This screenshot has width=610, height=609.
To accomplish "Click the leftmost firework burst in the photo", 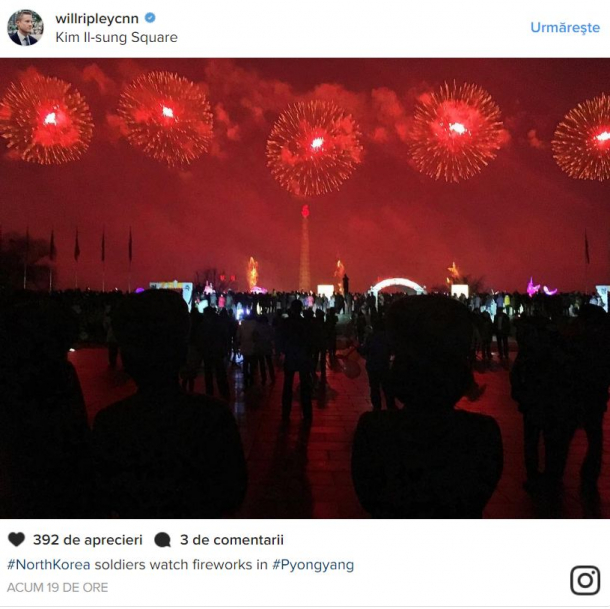I will 46,119.
